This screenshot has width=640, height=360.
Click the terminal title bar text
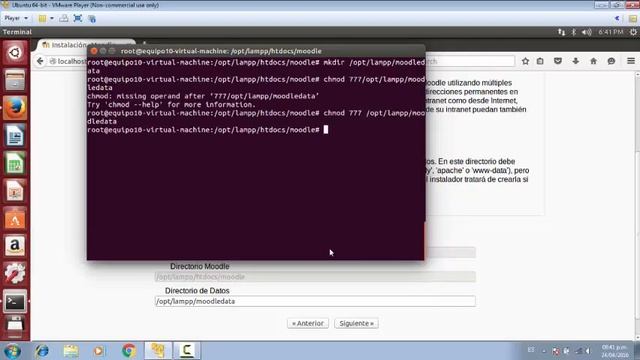221,51
